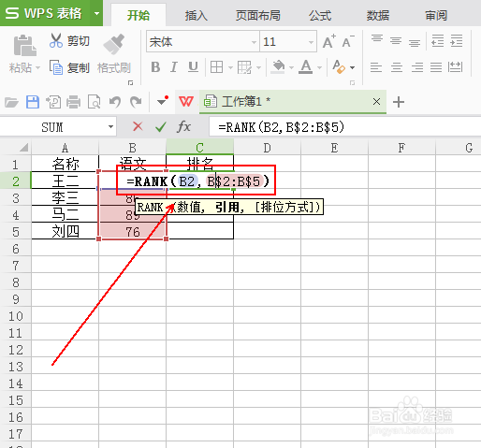Open the 数据 tab

(378, 15)
